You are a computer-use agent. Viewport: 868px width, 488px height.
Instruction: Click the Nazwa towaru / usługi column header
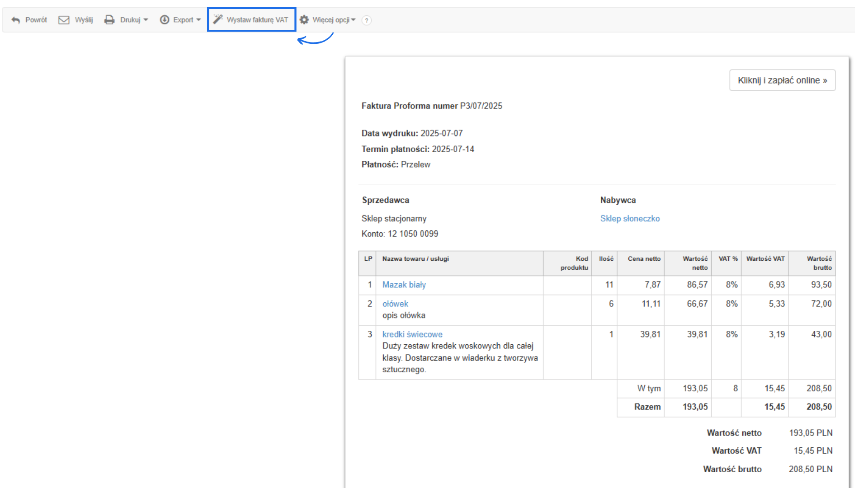click(415, 259)
